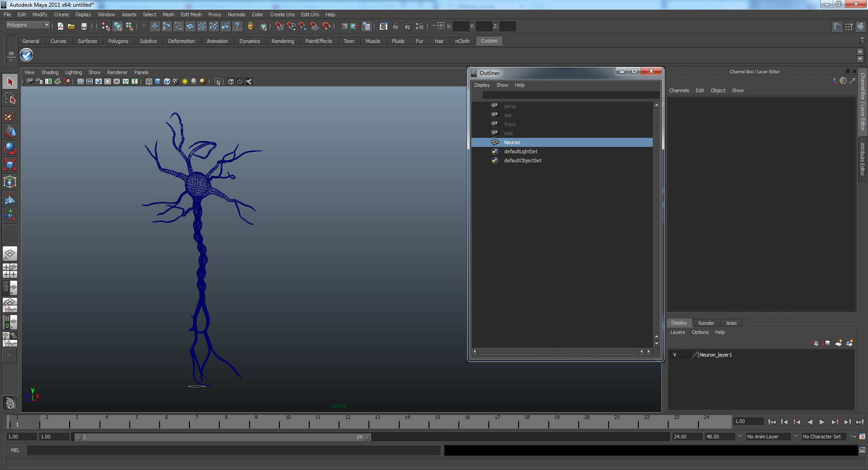Viewport: 868px width, 470px height.
Task: Open shelf options arrow menu
Action: (11, 61)
